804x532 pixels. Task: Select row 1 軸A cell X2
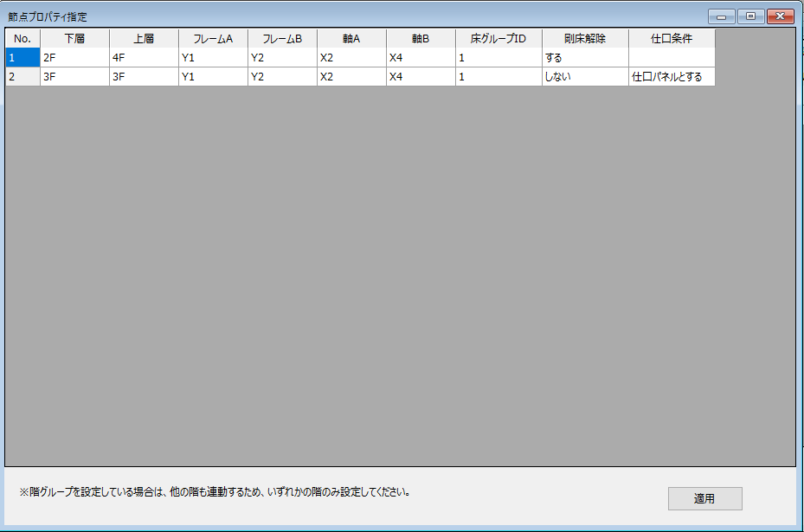(351, 57)
